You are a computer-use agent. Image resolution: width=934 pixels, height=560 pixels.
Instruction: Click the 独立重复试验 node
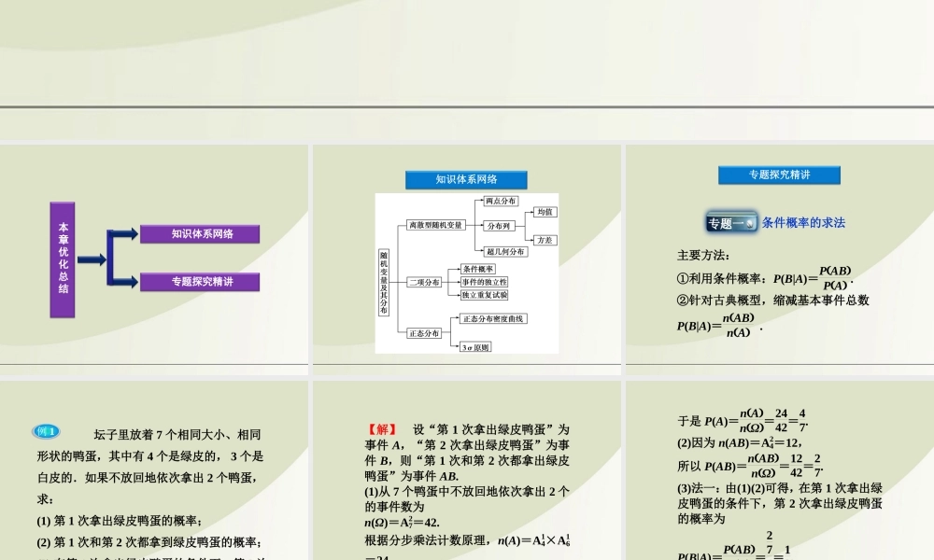(484, 295)
